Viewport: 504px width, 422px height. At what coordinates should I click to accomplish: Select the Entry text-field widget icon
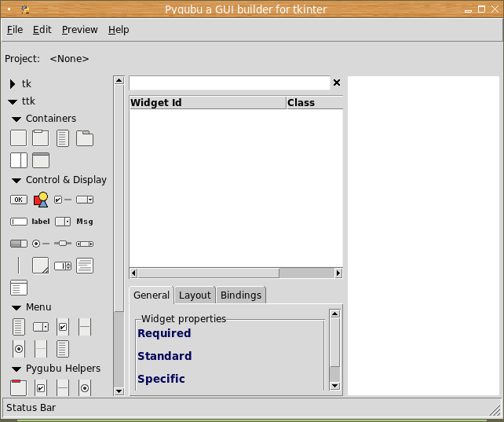pos(18,222)
